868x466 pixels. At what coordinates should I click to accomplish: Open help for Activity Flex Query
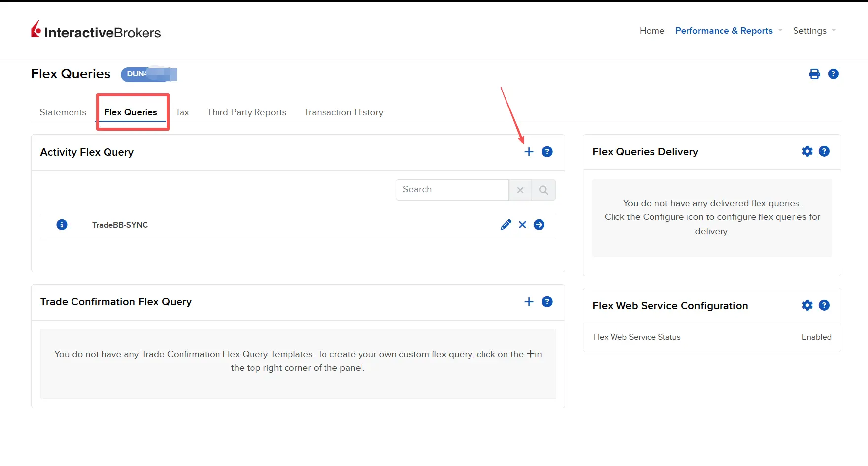point(547,152)
